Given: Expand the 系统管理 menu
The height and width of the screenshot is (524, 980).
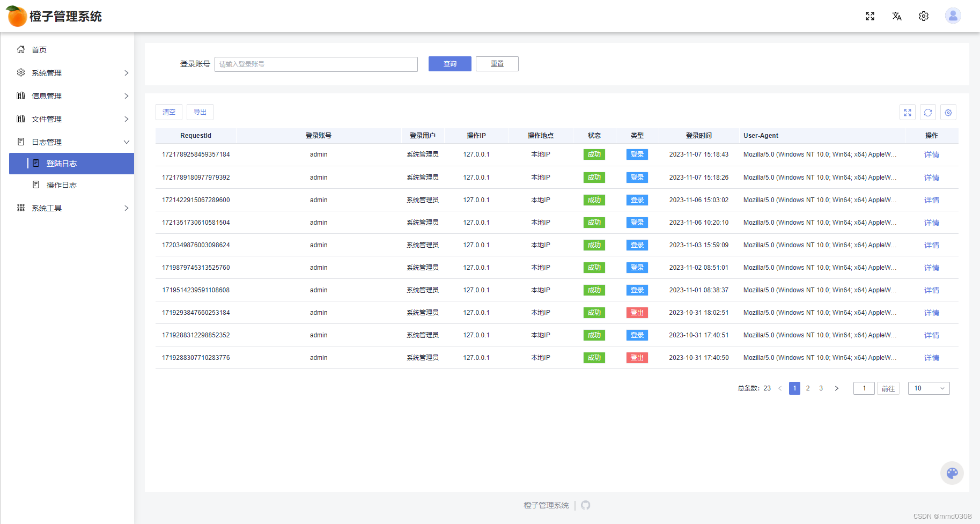Looking at the screenshot, I should tap(127, 73).
